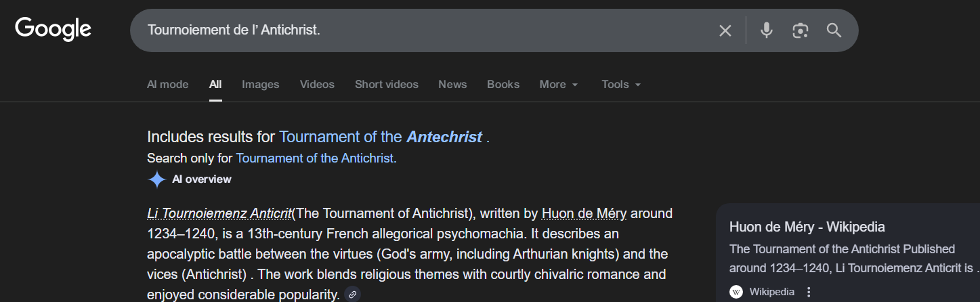This screenshot has width=980, height=302.
Task: Open the Wikipedia result three-dot menu
Action: [809, 292]
